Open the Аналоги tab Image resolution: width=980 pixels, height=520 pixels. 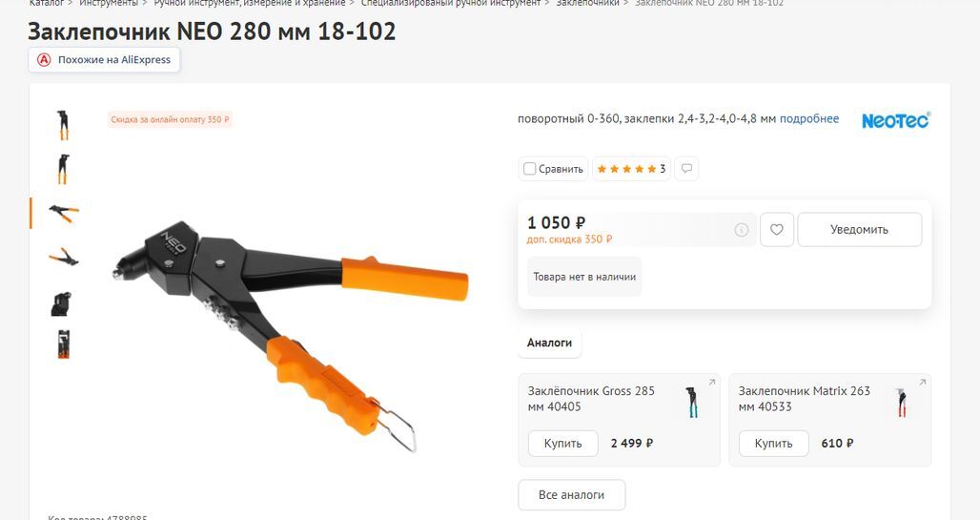[x=549, y=343]
